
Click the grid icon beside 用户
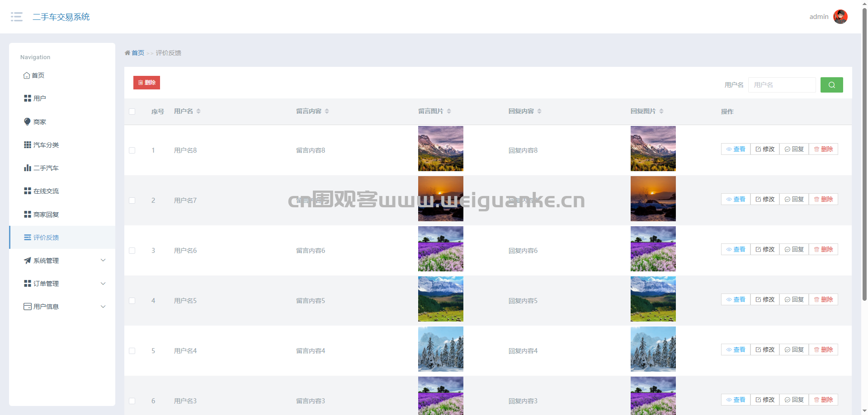coord(28,98)
